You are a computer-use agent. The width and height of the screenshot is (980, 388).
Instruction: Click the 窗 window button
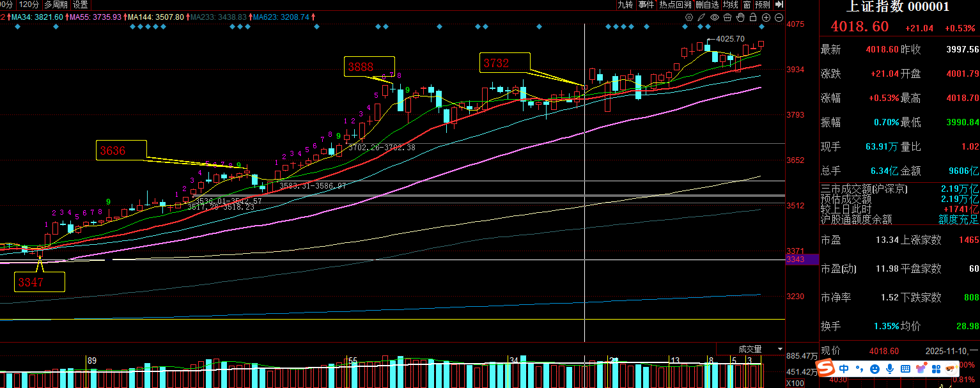pyautogui.click(x=747, y=4)
